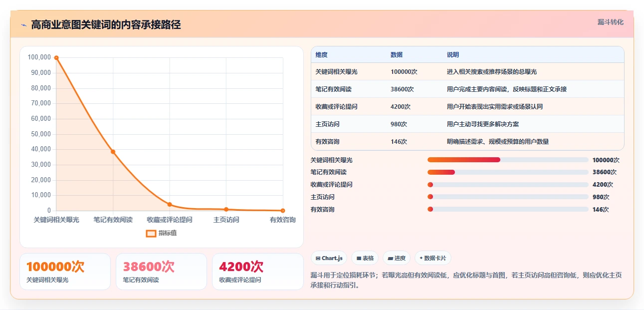Click the progress value 146次
The width and height of the screenshot is (644, 310).
(x=601, y=210)
